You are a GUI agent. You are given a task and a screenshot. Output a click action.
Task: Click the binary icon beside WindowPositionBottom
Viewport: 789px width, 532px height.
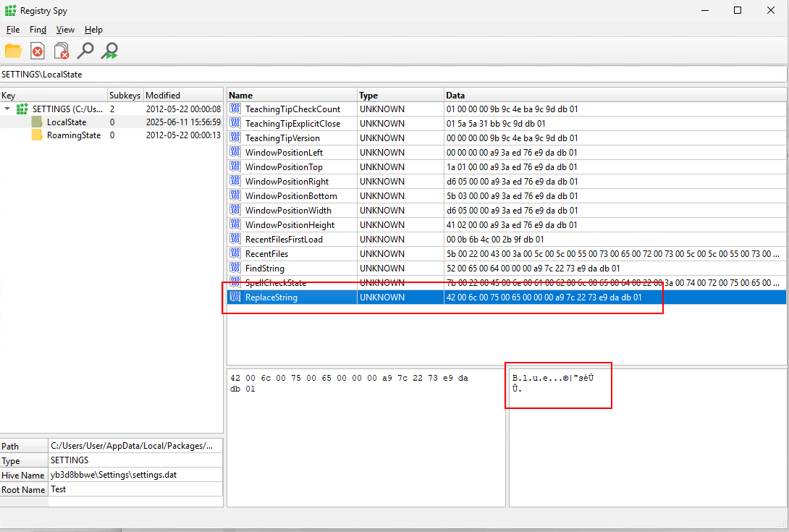click(235, 195)
